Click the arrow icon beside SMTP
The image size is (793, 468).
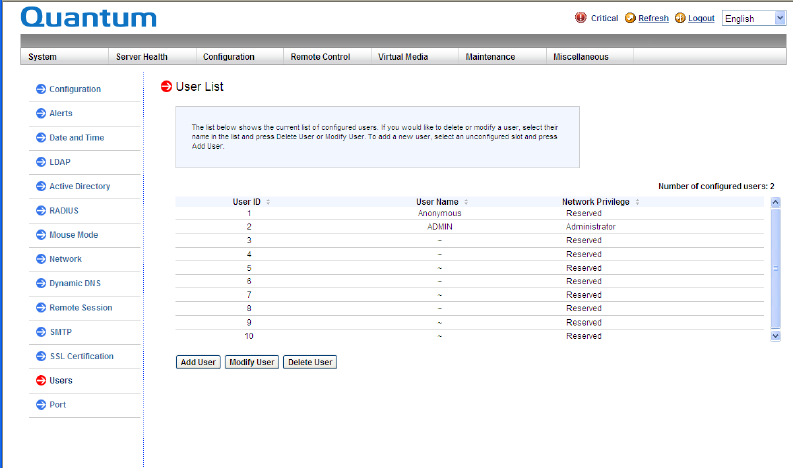click(41, 332)
